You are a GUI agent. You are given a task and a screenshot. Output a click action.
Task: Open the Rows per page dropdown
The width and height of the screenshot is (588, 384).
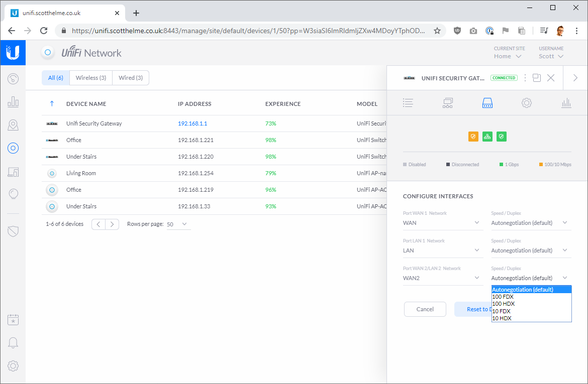[x=178, y=224]
